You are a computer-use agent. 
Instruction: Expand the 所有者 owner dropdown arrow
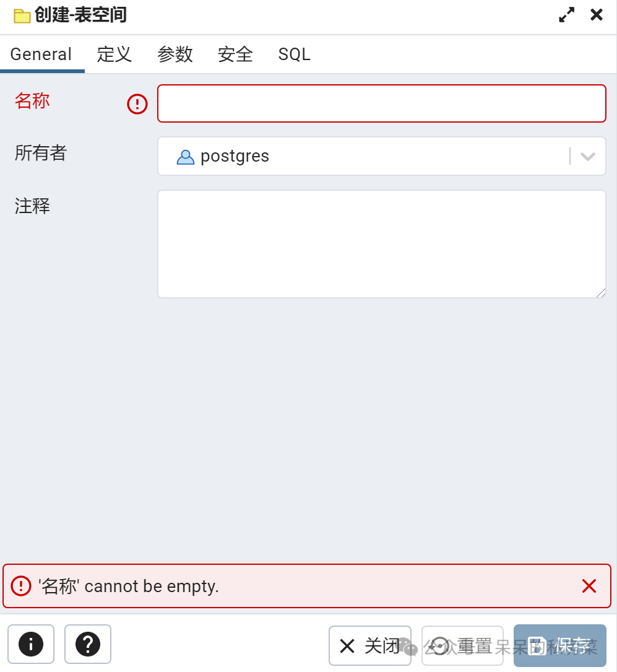[588, 157]
